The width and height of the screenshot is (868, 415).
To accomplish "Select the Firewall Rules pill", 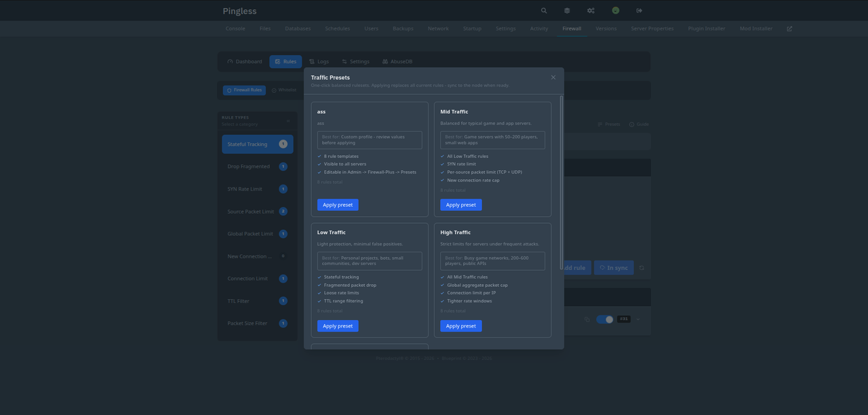I will coord(244,90).
